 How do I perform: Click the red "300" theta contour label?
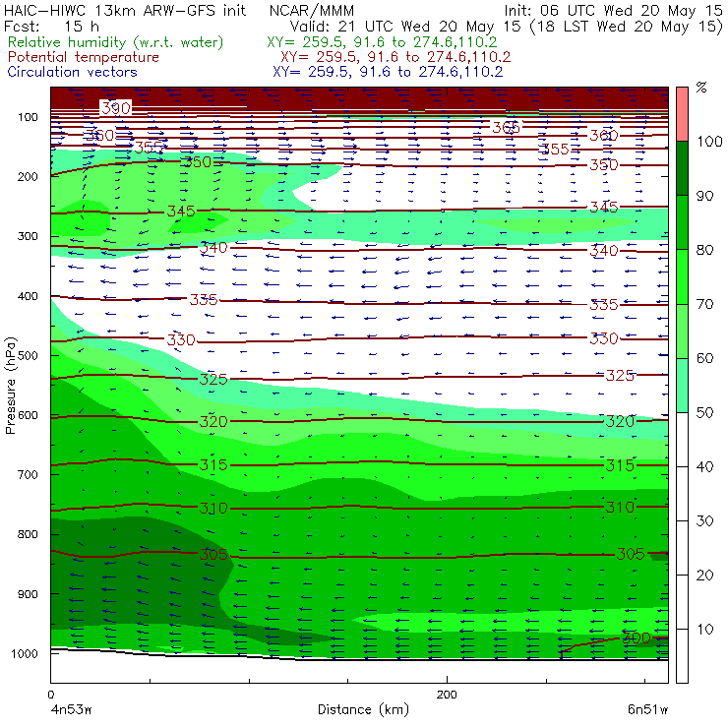pyautogui.click(x=637, y=637)
